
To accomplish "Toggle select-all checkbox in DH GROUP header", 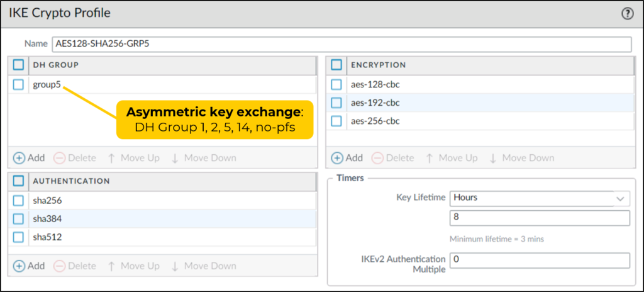I will pyautogui.click(x=18, y=65).
